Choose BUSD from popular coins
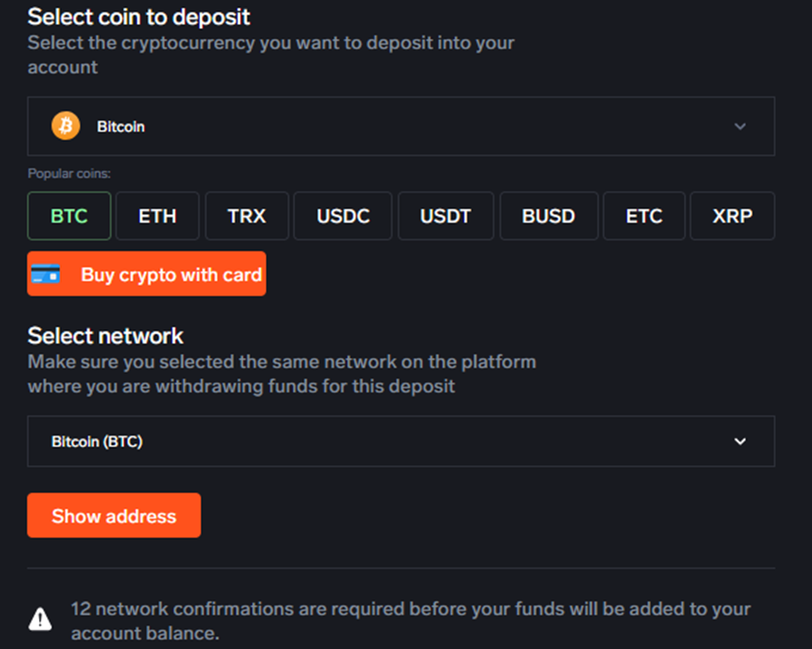This screenshot has height=649, width=812. click(549, 215)
